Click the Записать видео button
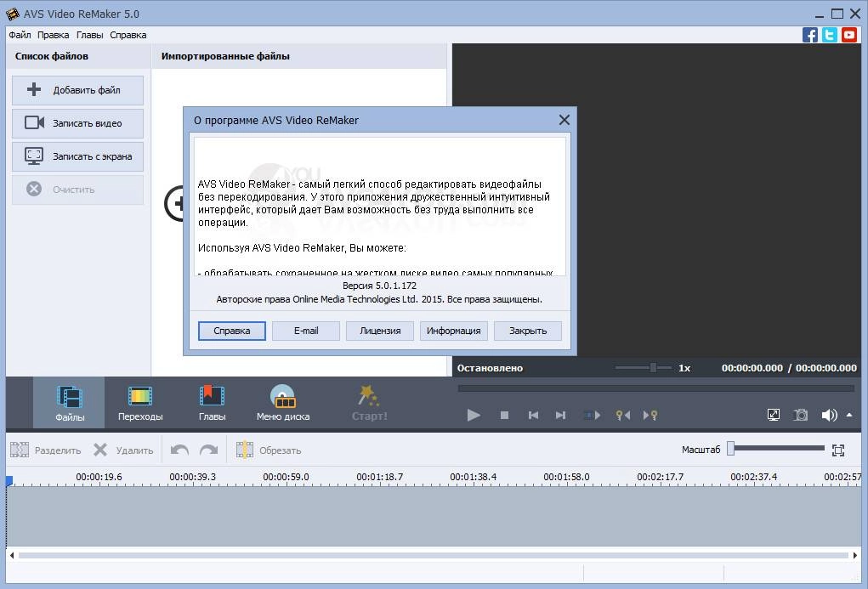868x589 pixels. pyautogui.click(x=77, y=123)
